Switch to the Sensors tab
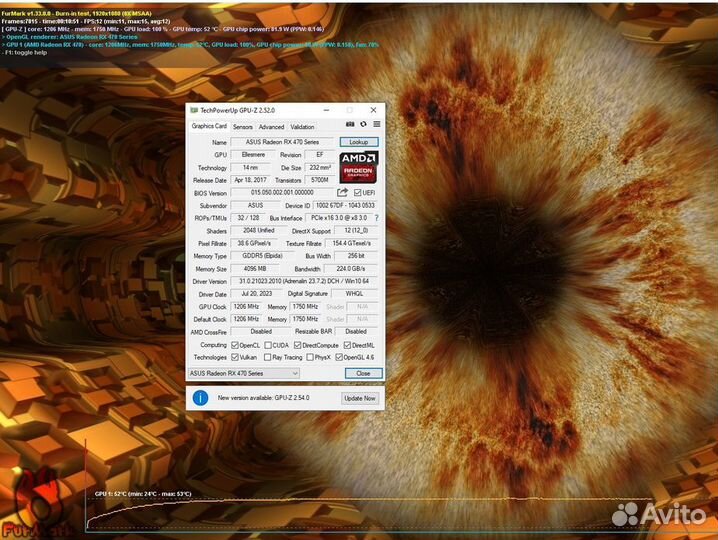 tap(243, 127)
